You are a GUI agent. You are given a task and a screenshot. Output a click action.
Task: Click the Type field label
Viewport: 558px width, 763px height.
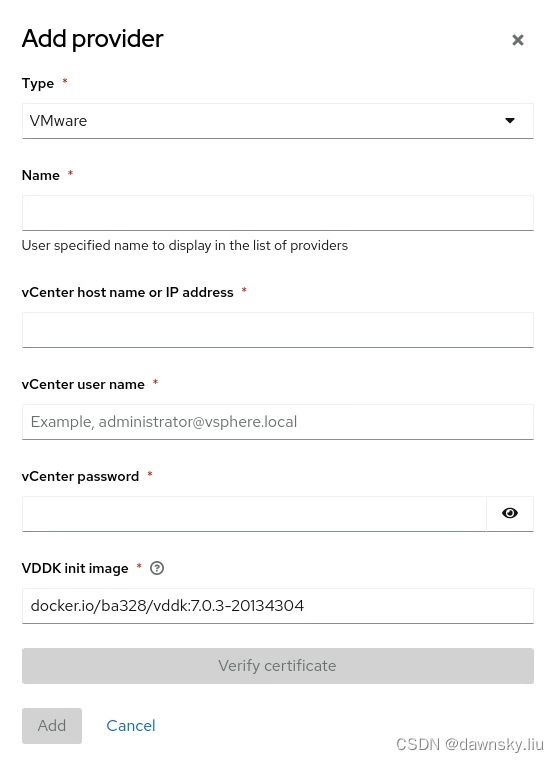[38, 83]
